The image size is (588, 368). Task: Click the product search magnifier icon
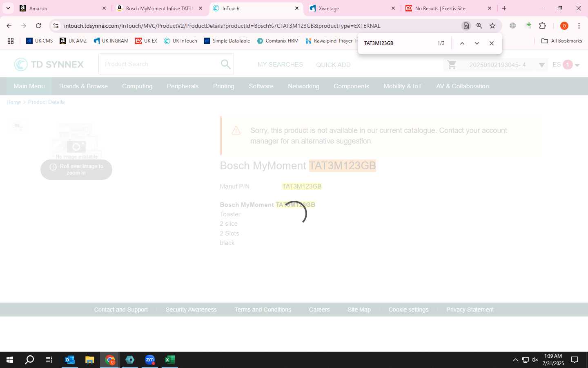point(225,64)
